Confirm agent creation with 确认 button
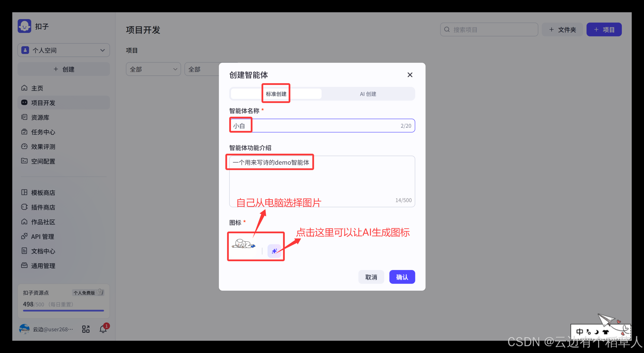The height and width of the screenshot is (353, 644). pyautogui.click(x=402, y=277)
